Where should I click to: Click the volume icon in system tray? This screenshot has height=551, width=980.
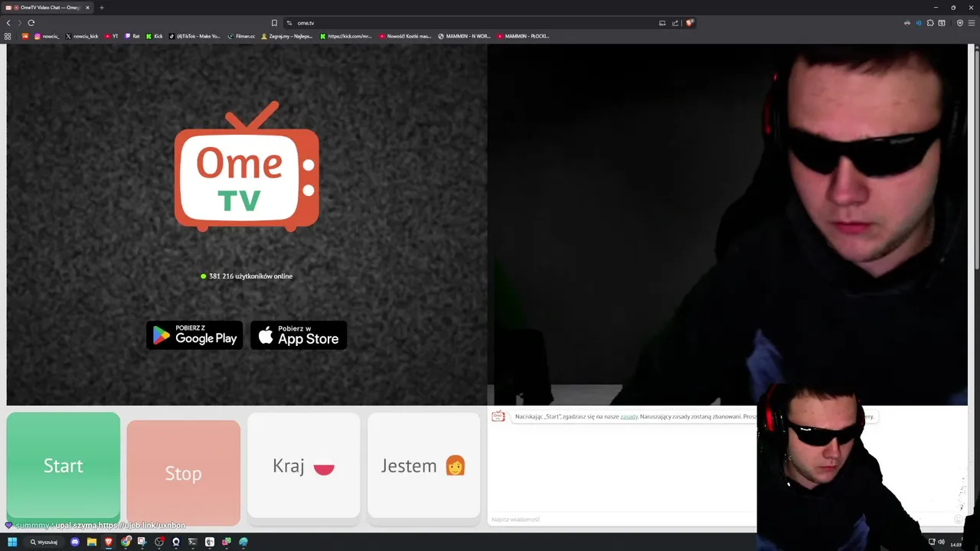click(941, 542)
